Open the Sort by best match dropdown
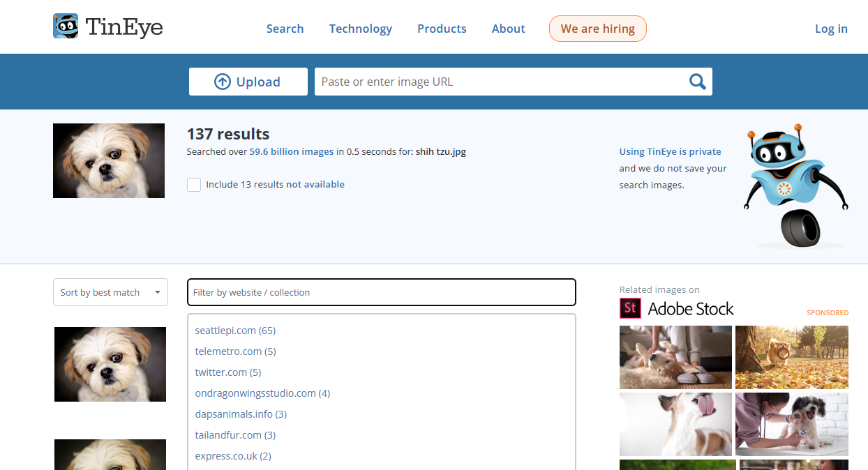868x470 pixels. 110,292
